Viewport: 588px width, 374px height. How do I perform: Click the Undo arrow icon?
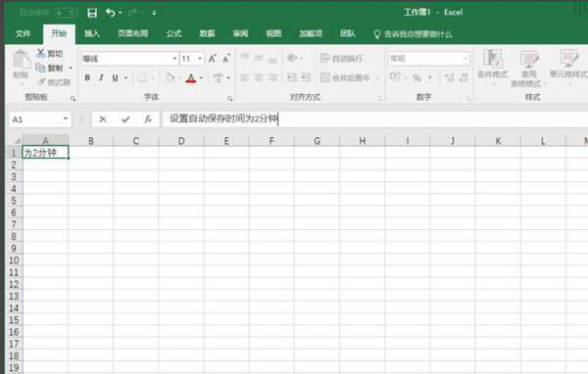[110, 13]
